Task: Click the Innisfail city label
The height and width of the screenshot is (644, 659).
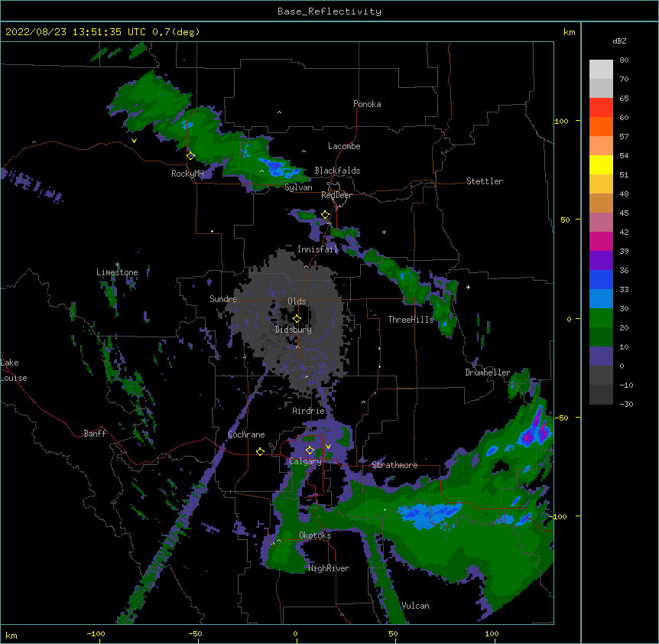Action: [x=318, y=249]
